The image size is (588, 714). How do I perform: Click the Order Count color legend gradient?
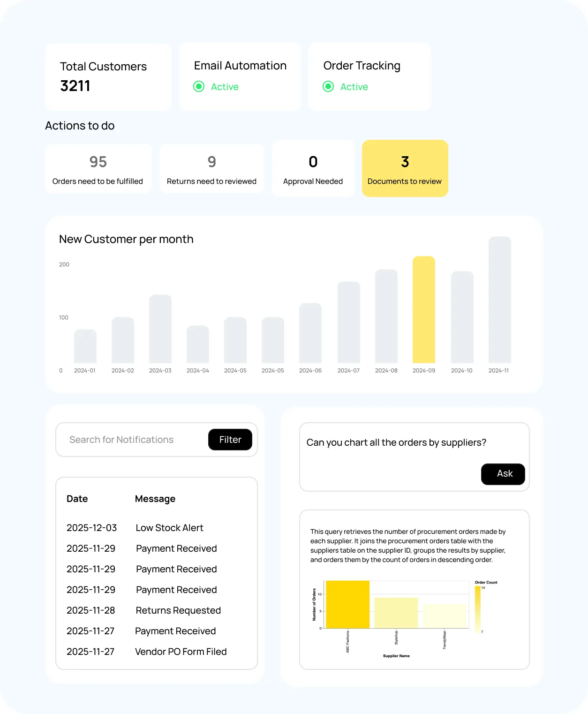pyautogui.click(x=477, y=609)
